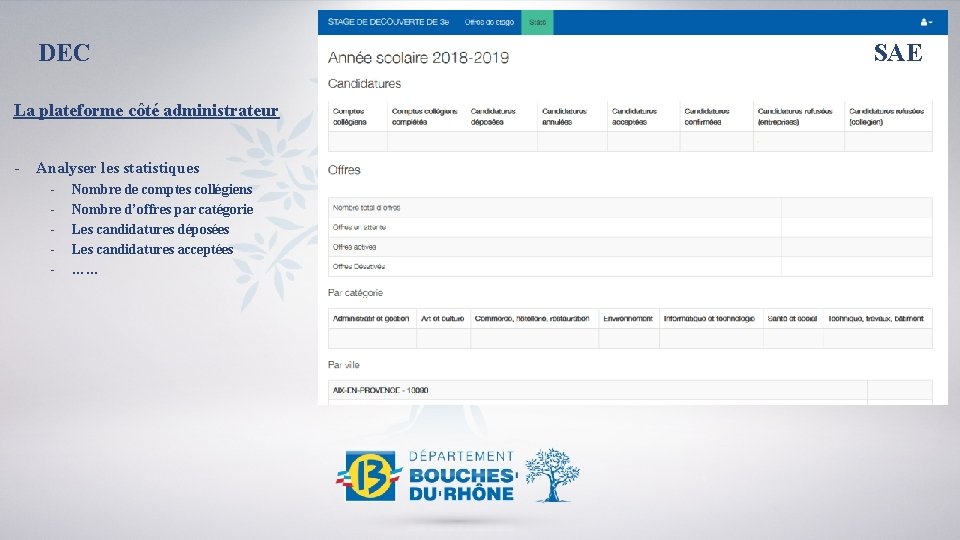Screen dimensions: 960x540
Task: Click the Les candidatures déposées bullet
Action: coord(150,229)
